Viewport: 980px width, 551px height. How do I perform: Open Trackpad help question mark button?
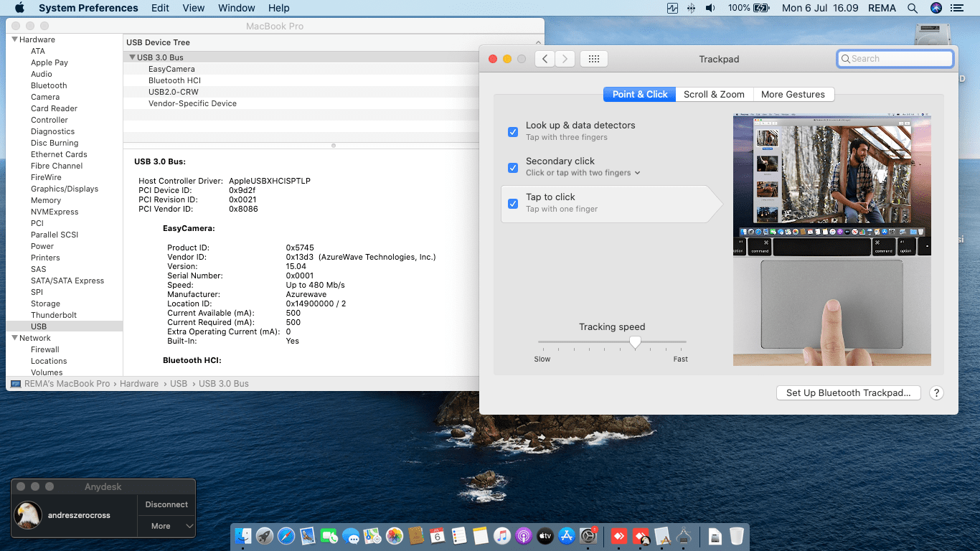pyautogui.click(x=936, y=392)
